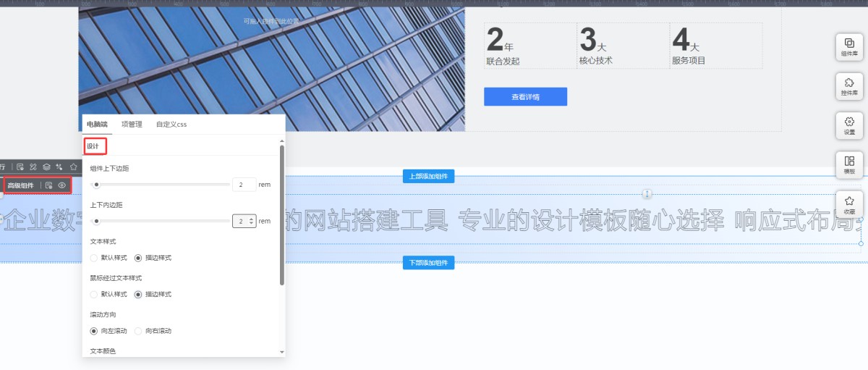
Task: Click the 上部添加组件 button
Action: [428, 176]
